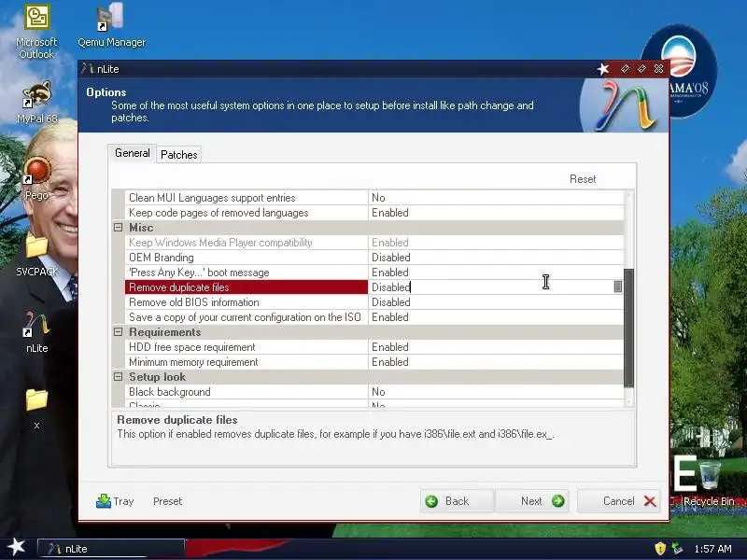Click the 1:57 AM taskbar clock
The image size is (747, 560).
(x=712, y=549)
